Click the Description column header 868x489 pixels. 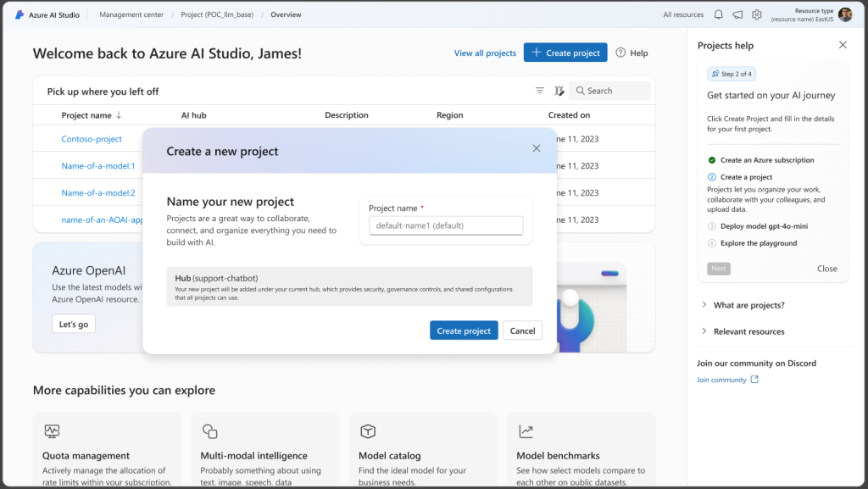(347, 115)
